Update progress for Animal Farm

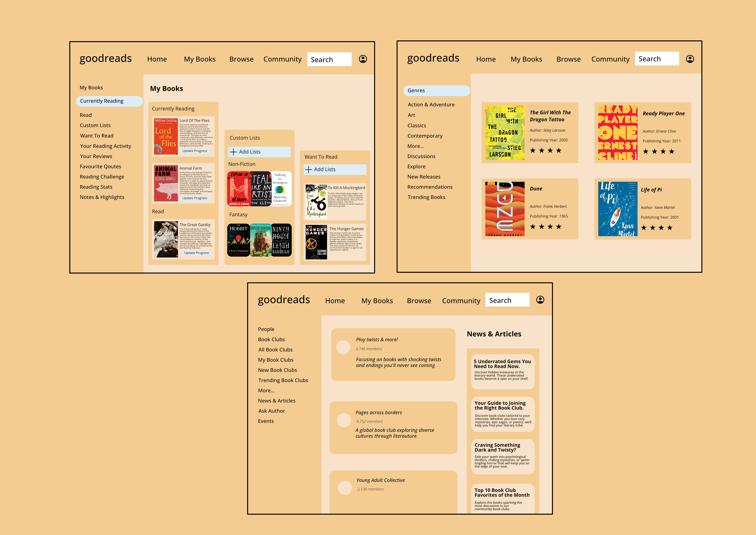point(195,198)
